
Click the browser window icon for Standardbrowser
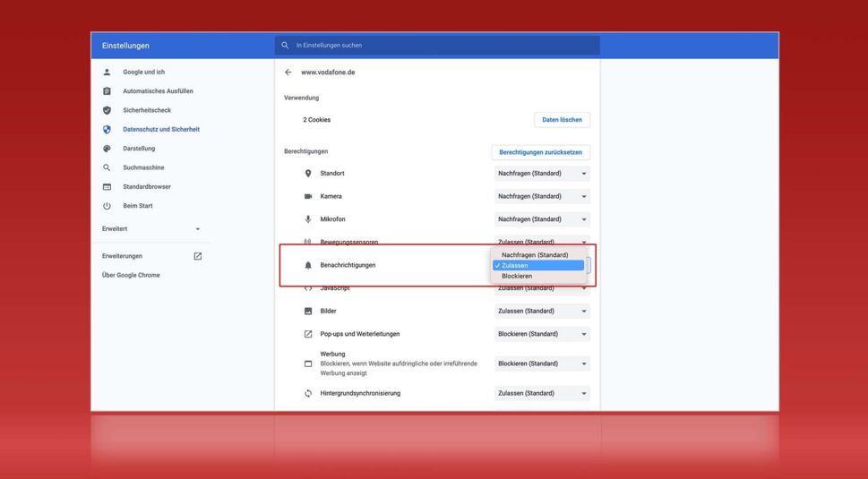[107, 187]
